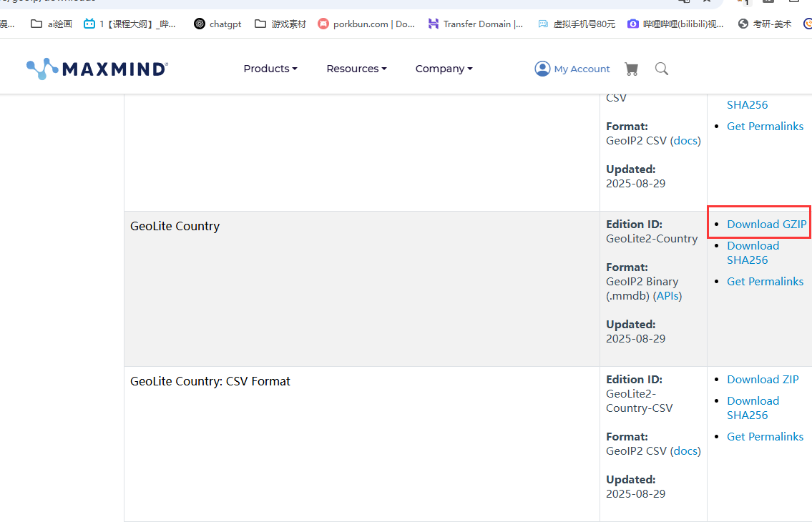Click Download GZIP for GeoLite Country
The image size is (812, 527).
coord(766,224)
